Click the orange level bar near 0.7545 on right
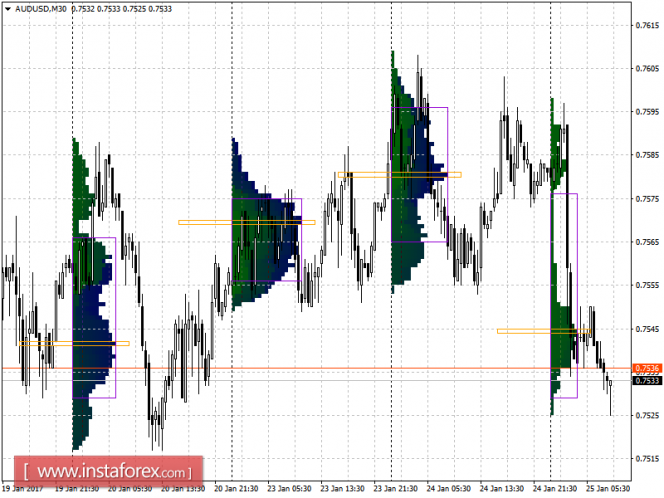This screenshot has height=498, width=664. [544, 330]
